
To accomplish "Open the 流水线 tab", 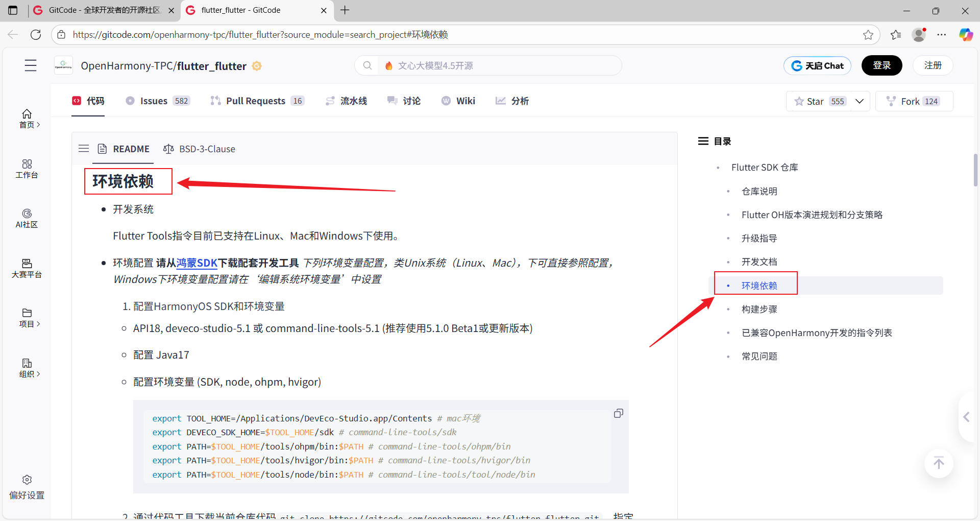I will (x=346, y=101).
